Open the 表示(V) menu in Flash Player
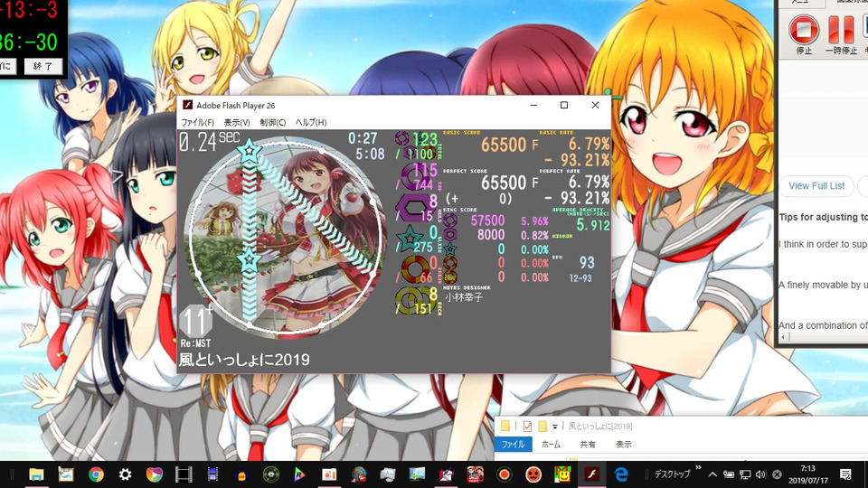Viewport: 868px width, 488px height. [236, 122]
